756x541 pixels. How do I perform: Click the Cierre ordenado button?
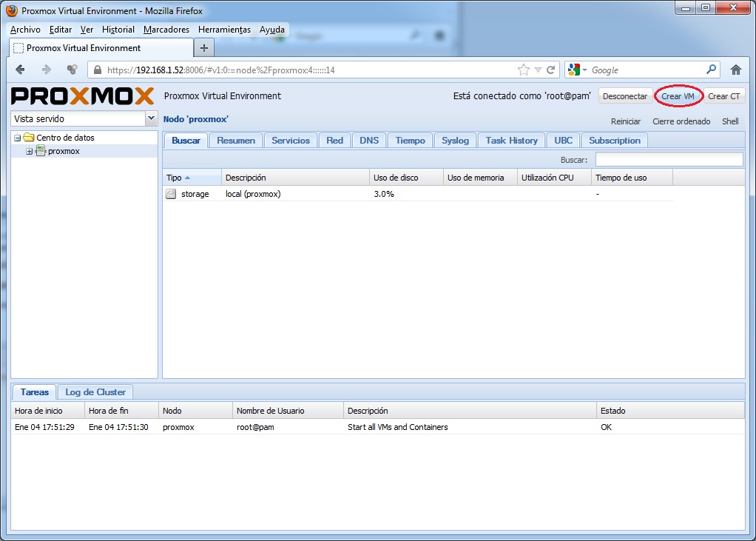681,121
